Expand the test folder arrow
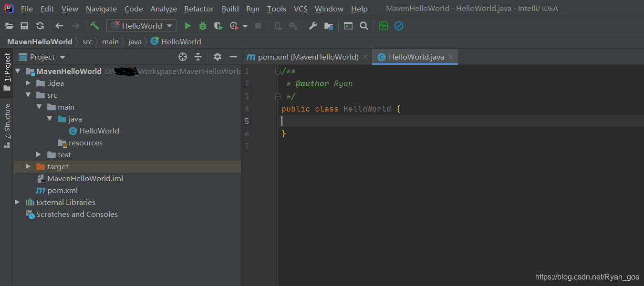This screenshot has height=286, width=644. pyautogui.click(x=39, y=154)
